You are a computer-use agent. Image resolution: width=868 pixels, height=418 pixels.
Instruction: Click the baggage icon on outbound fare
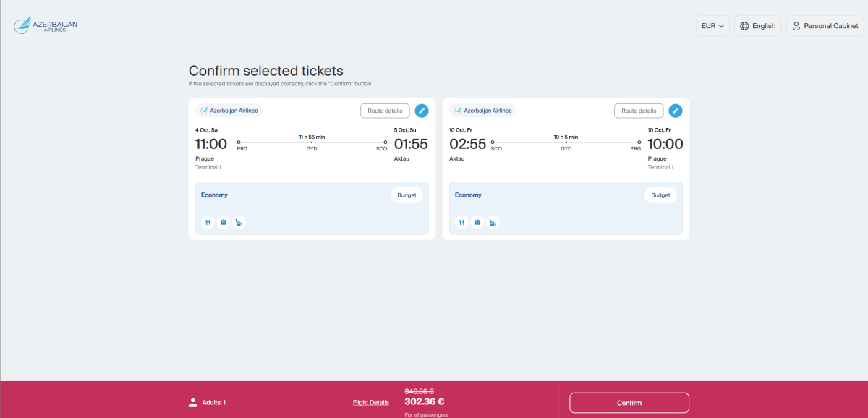[x=224, y=223]
